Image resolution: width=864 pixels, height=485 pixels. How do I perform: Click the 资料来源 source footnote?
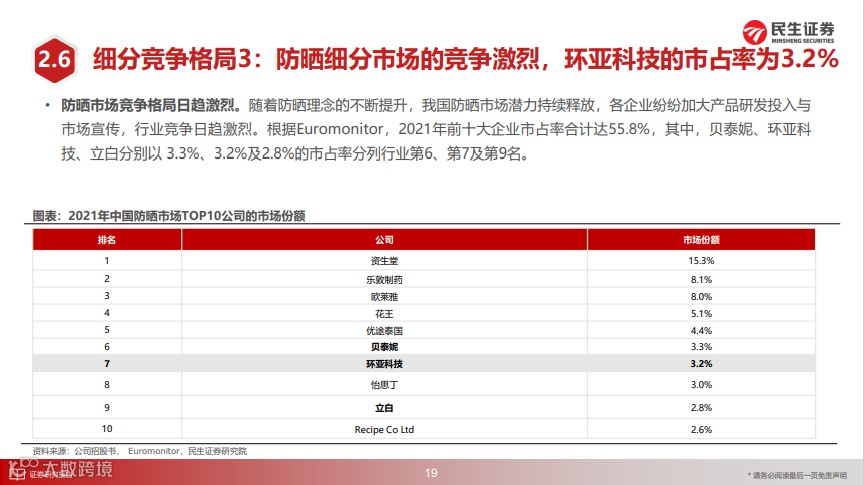139,451
